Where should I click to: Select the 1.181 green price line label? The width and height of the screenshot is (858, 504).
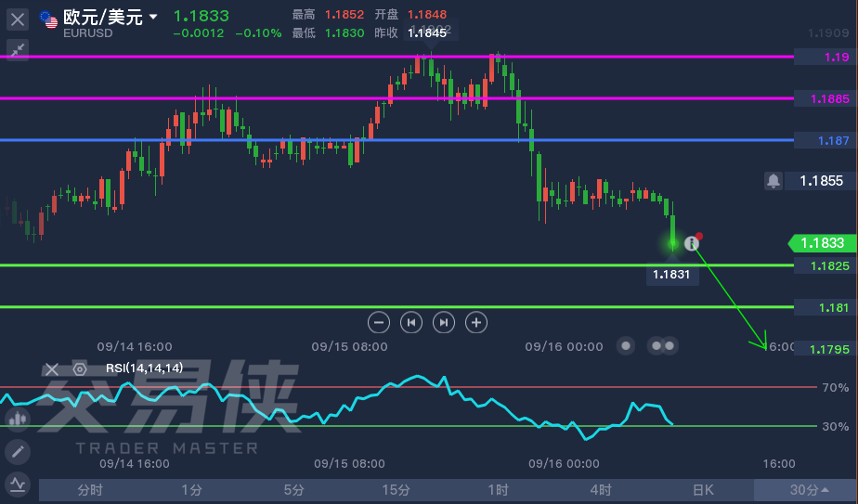click(824, 307)
